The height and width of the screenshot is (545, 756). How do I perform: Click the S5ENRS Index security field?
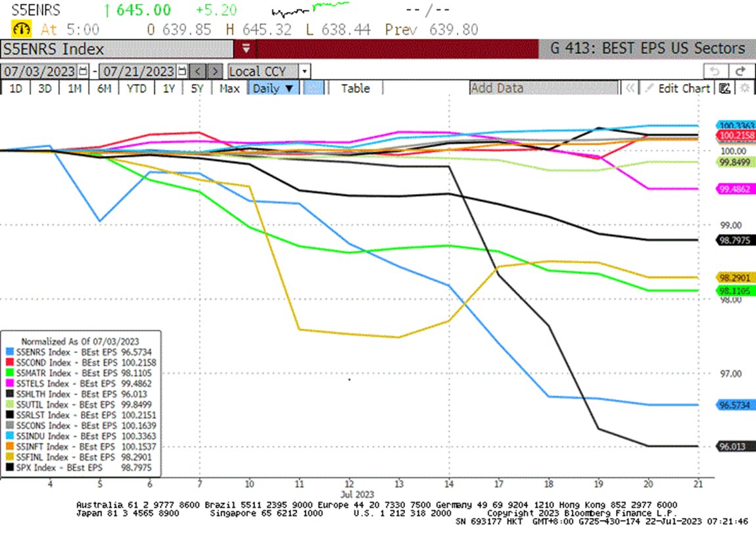pos(117,49)
